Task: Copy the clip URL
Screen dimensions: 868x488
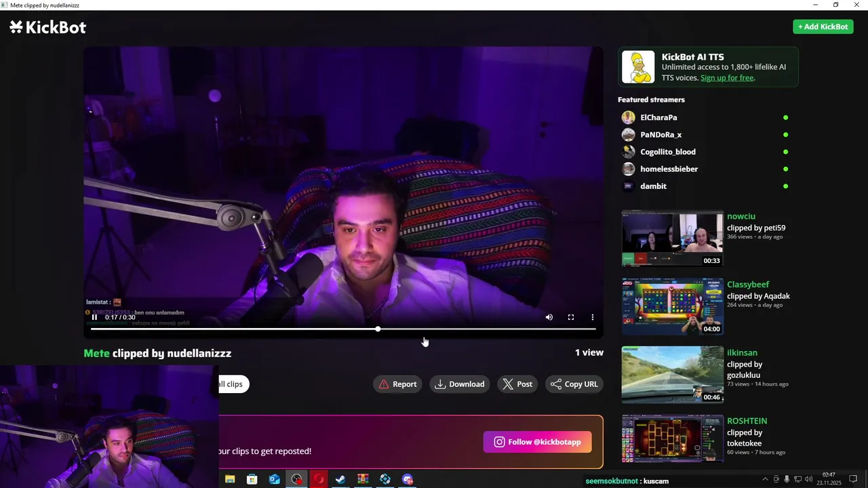Action: tap(574, 384)
